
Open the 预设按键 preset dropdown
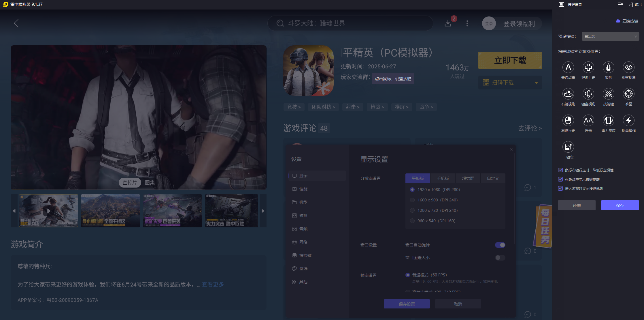pyautogui.click(x=610, y=36)
